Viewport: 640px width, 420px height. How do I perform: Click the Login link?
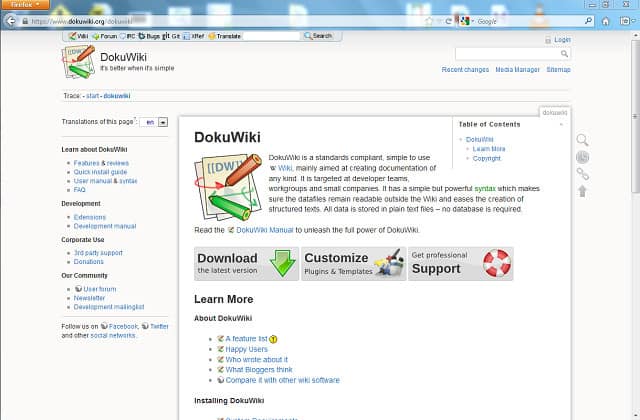[562, 40]
